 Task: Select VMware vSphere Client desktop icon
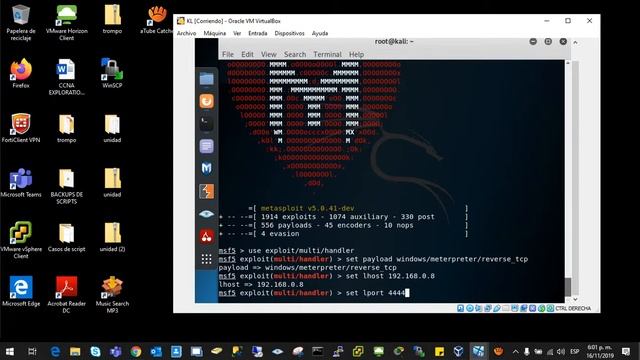click(21, 241)
